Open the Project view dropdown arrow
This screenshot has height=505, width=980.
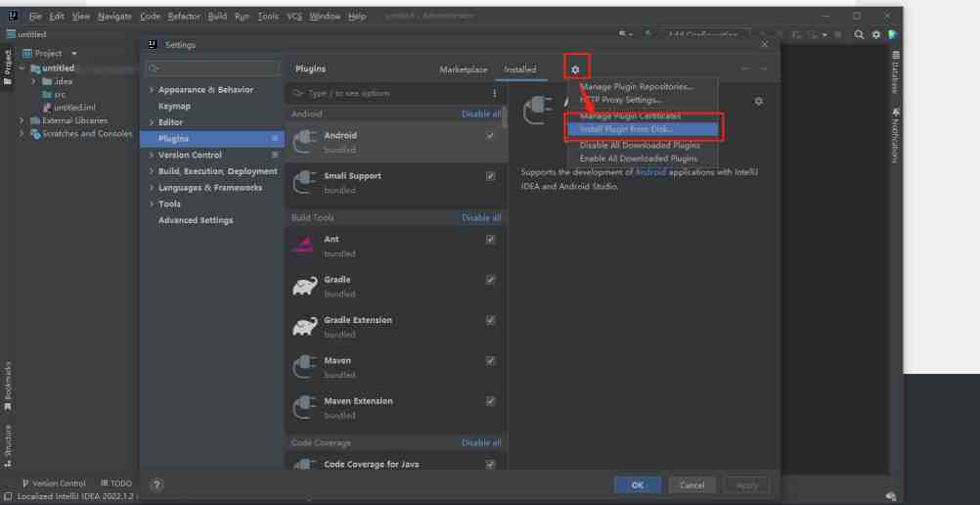coord(73,54)
